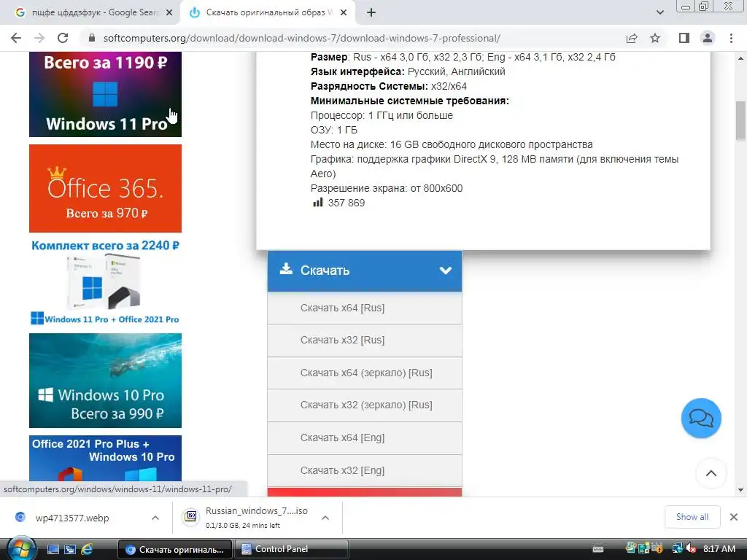Switch to the Скачать оригинальный образ tab

pos(267,13)
